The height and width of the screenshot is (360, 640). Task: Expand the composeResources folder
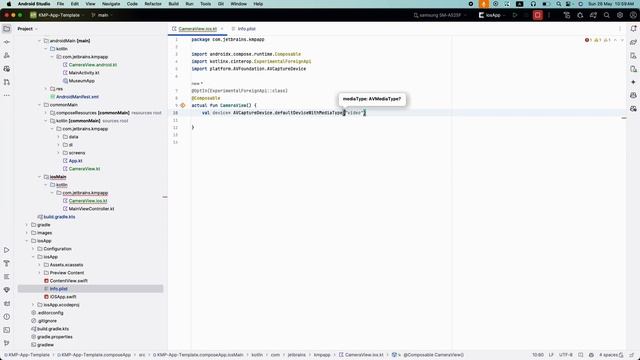coord(46,113)
